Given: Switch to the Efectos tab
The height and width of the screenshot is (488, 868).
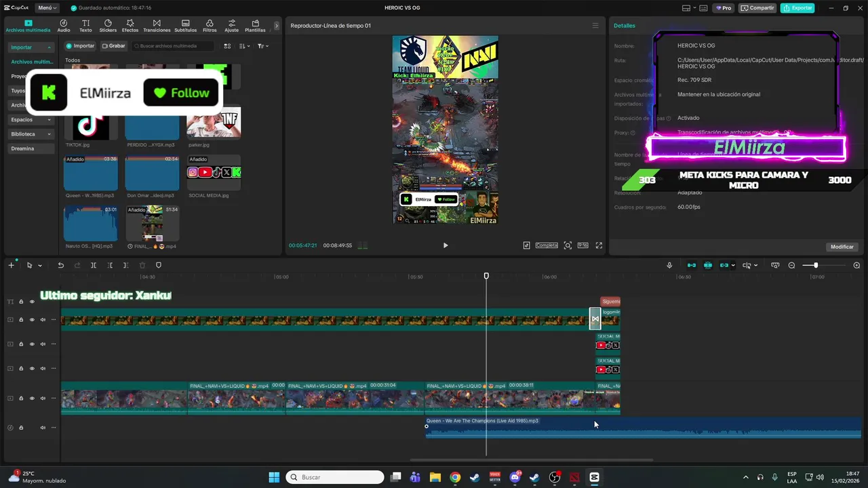Looking at the screenshot, I should tap(130, 26).
